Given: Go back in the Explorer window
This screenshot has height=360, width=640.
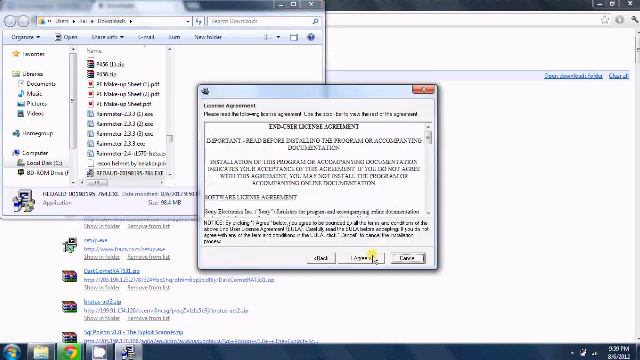Looking at the screenshot, I should click(10, 21).
